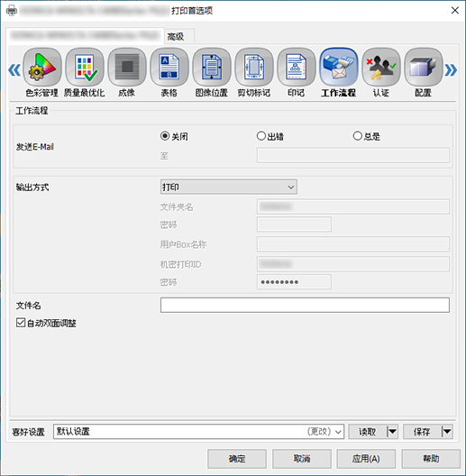466x476 pixels.
Task: Select the 表格 forms icon
Action: [169, 67]
